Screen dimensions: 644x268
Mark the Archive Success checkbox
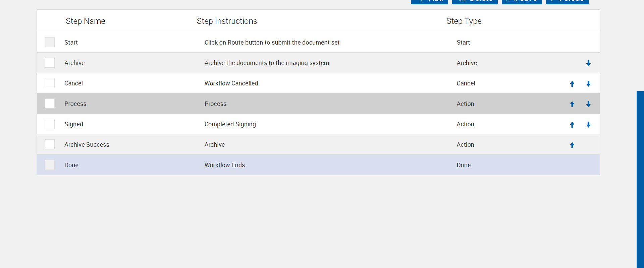pyautogui.click(x=50, y=144)
